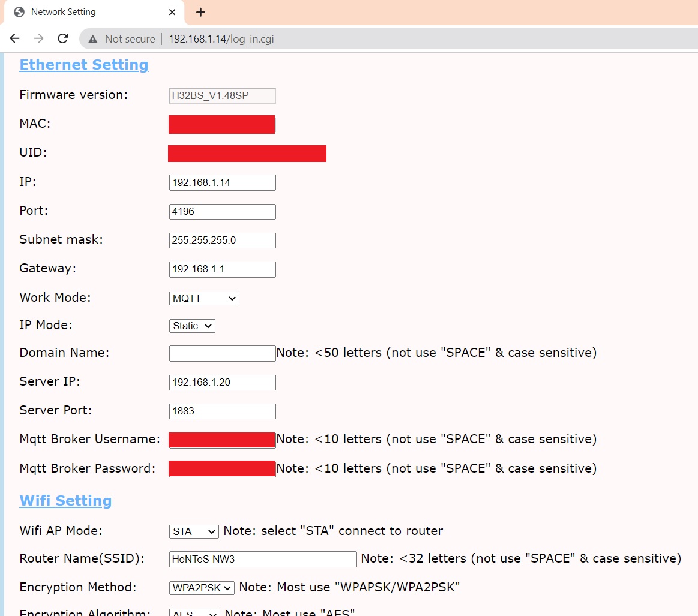The height and width of the screenshot is (616, 698).
Task: Close the Network Setting tab
Action: pyautogui.click(x=172, y=12)
